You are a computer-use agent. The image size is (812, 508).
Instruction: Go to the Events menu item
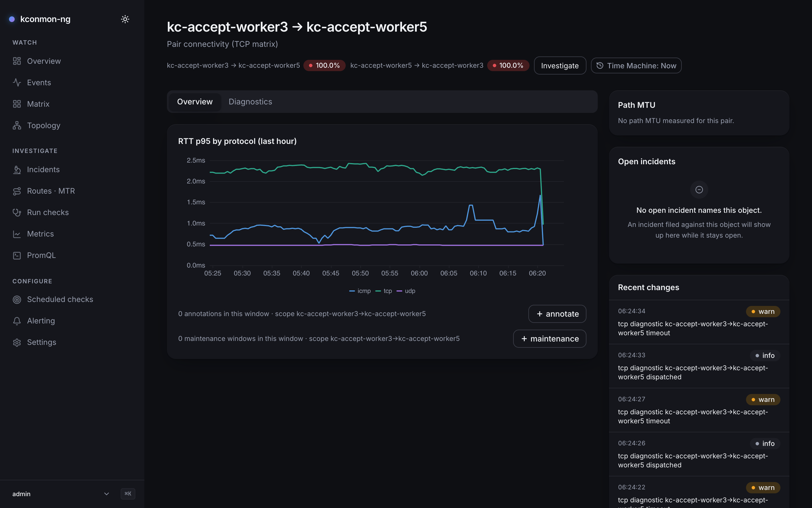[x=72, y=82]
